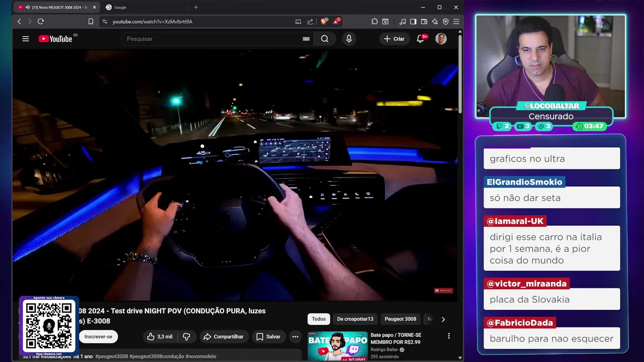Show more chips with the right arrow
This screenshot has width=644, height=362.
point(443,319)
